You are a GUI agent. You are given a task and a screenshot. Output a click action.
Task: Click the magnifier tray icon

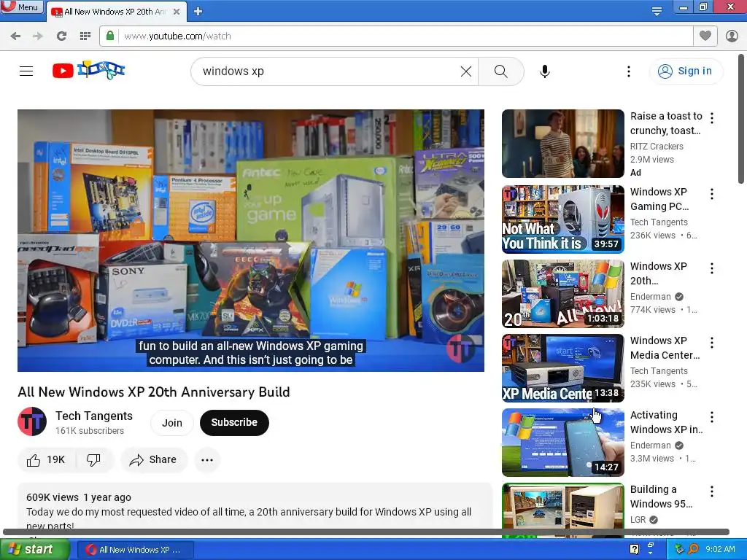pos(693,550)
